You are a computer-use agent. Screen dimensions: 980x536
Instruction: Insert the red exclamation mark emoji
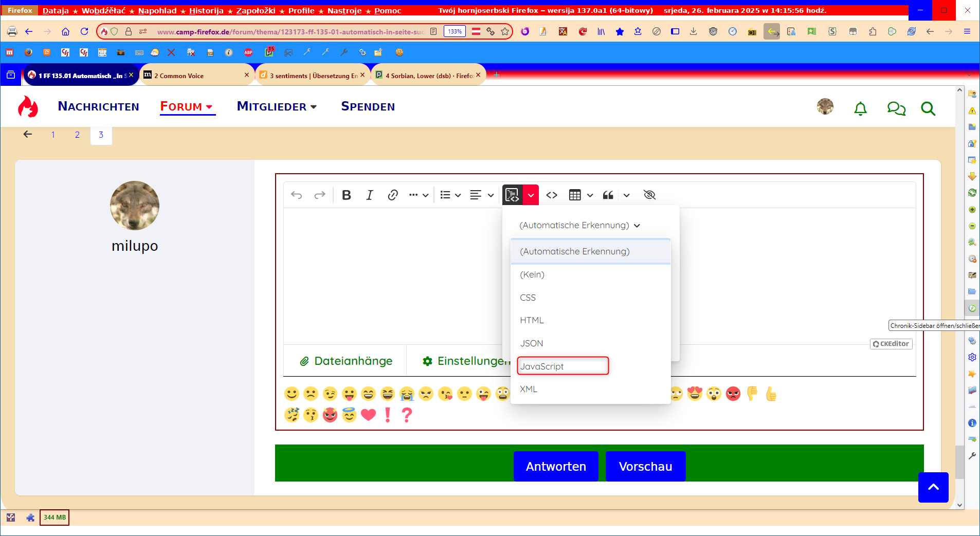tap(388, 414)
